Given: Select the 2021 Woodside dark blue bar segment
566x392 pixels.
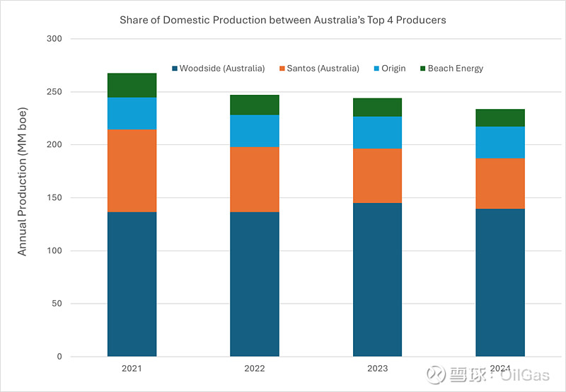Looking at the screenshot, I should coord(132,284).
